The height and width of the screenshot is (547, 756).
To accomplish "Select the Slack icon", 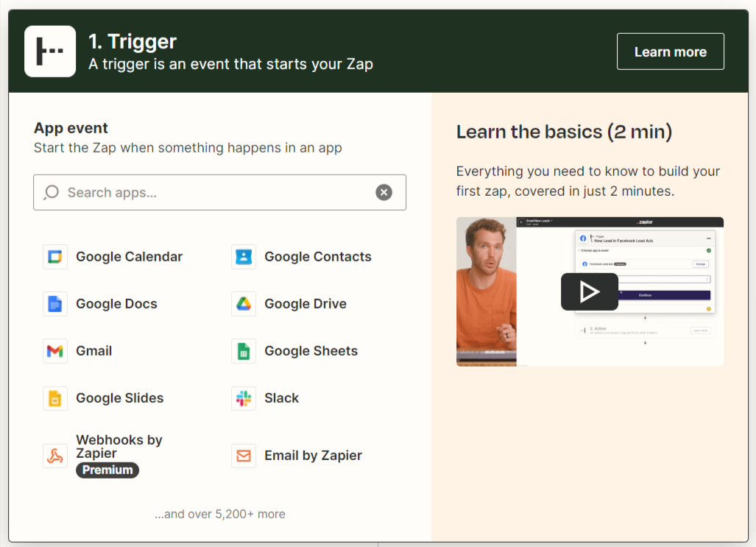I will tap(244, 398).
